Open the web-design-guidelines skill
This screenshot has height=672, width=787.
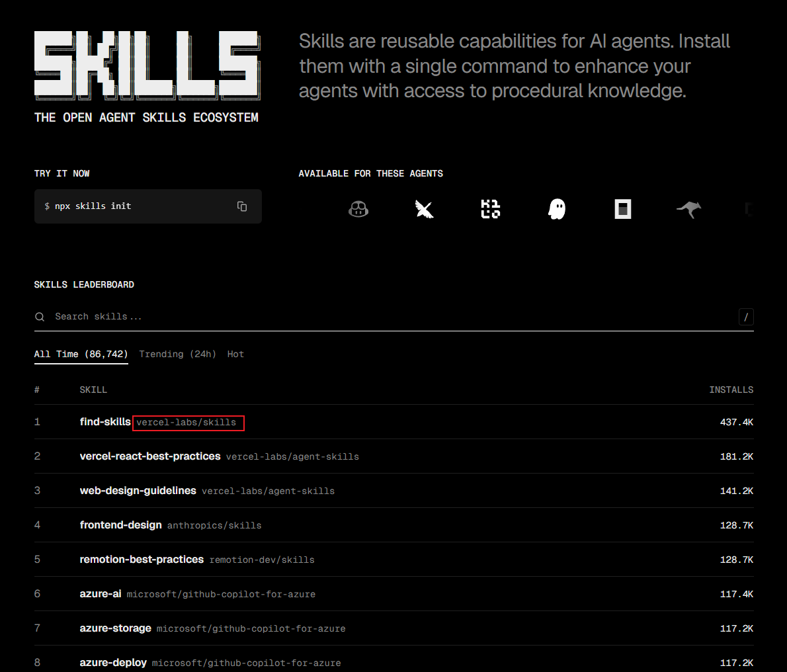tap(138, 490)
